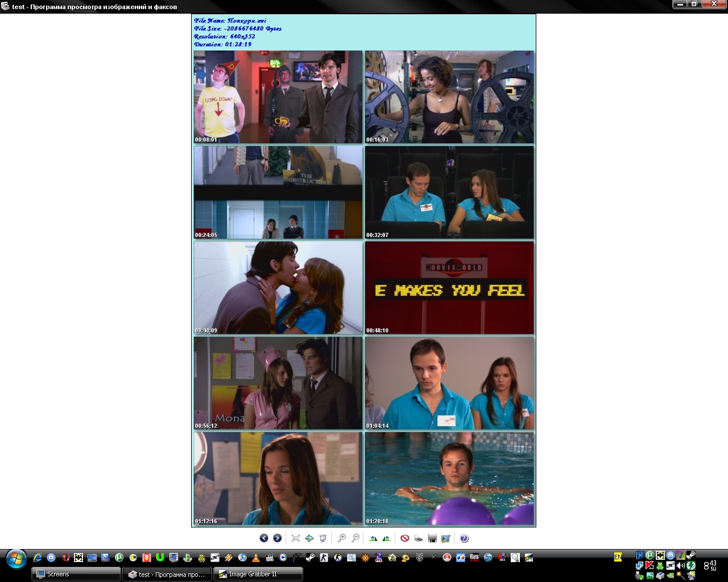Print the image

[x=419, y=538]
